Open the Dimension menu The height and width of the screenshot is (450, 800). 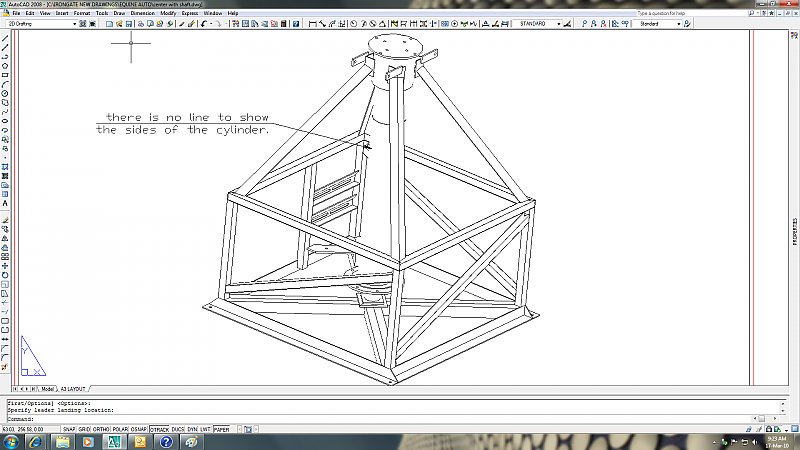click(x=142, y=13)
